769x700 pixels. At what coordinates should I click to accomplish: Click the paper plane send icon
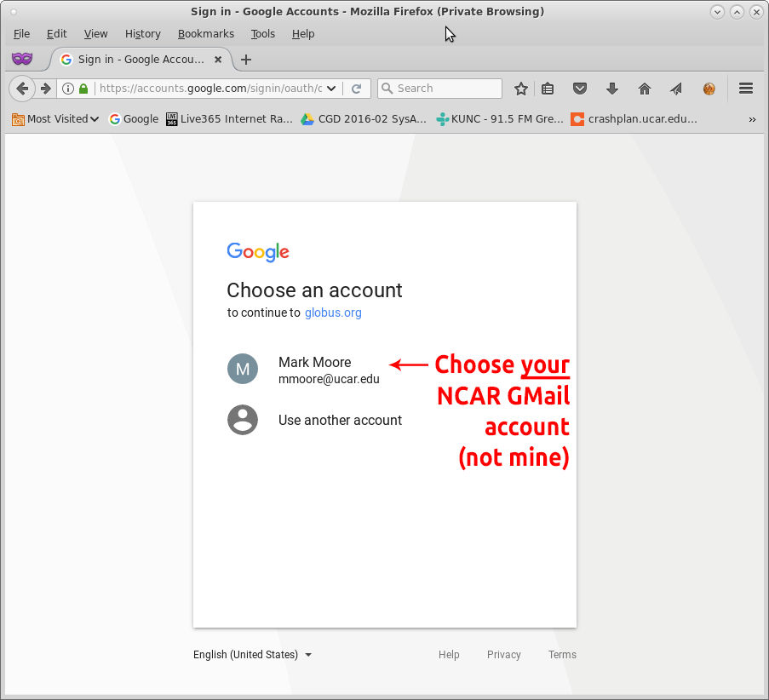676,89
